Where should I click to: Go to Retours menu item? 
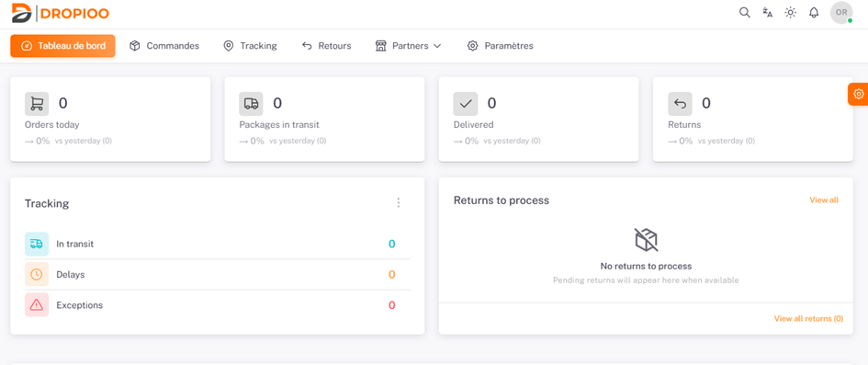click(327, 46)
